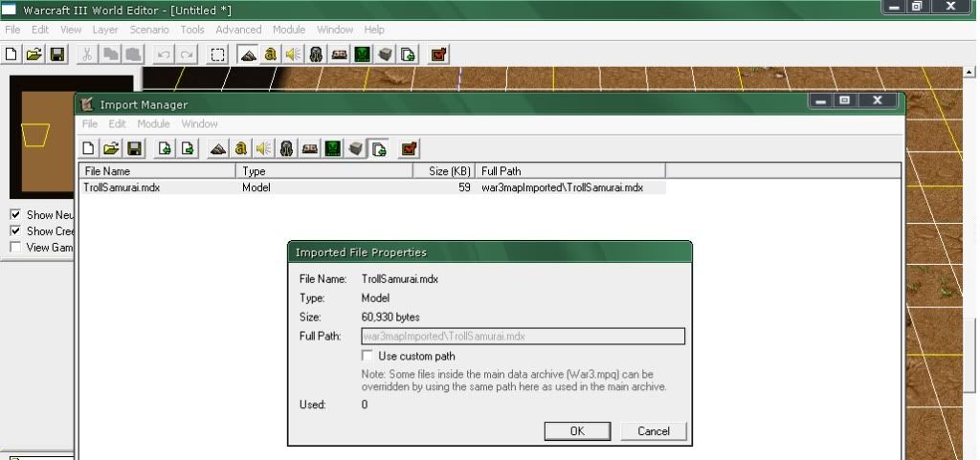Open Terrain Editor from main toolbar
The height and width of the screenshot is (460, 980).
coord(248,55)
